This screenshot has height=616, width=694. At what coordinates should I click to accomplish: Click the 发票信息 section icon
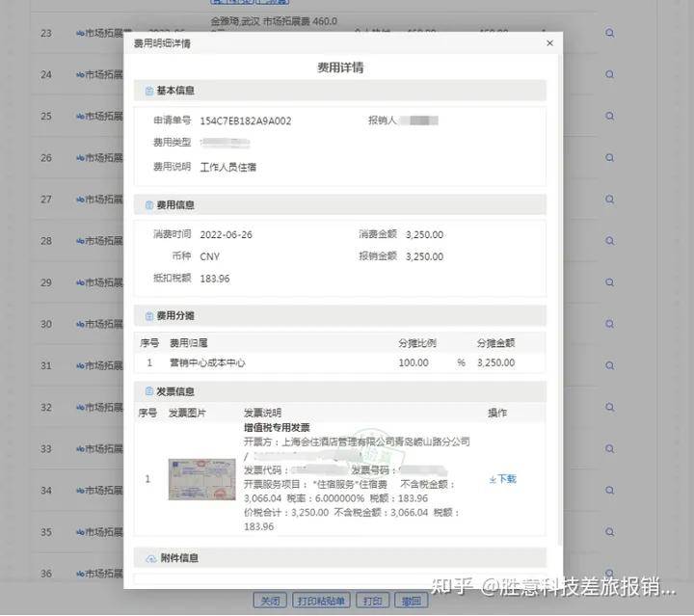149,391
